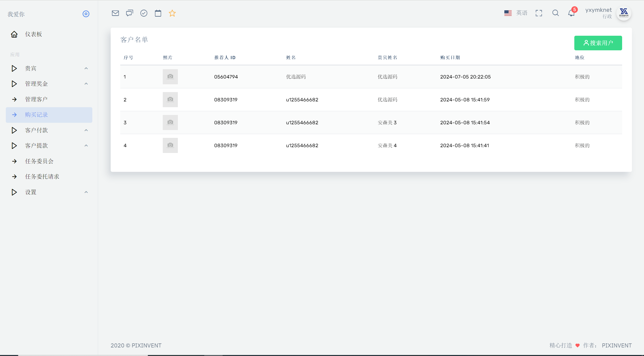This screenshot has height=356, width=644.
Task: Click triangle icon next to 客户付款
Action: pos(14,130)
